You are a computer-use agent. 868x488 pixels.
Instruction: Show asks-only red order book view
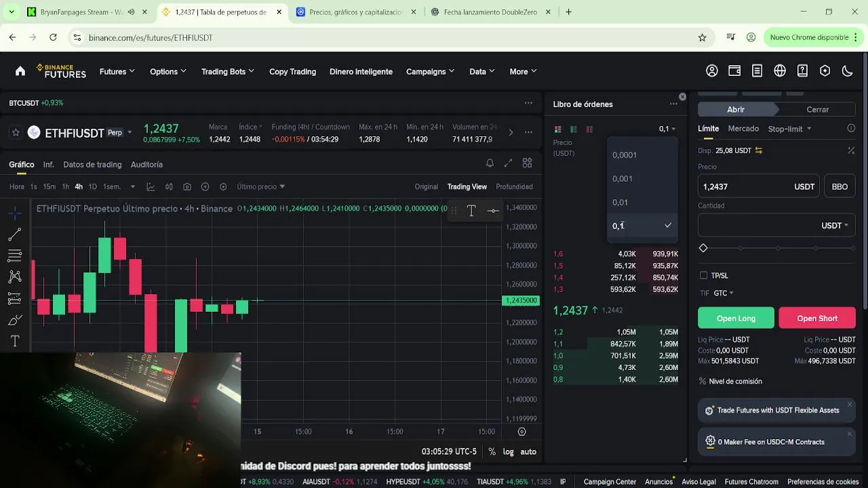(x=589, y=129)
